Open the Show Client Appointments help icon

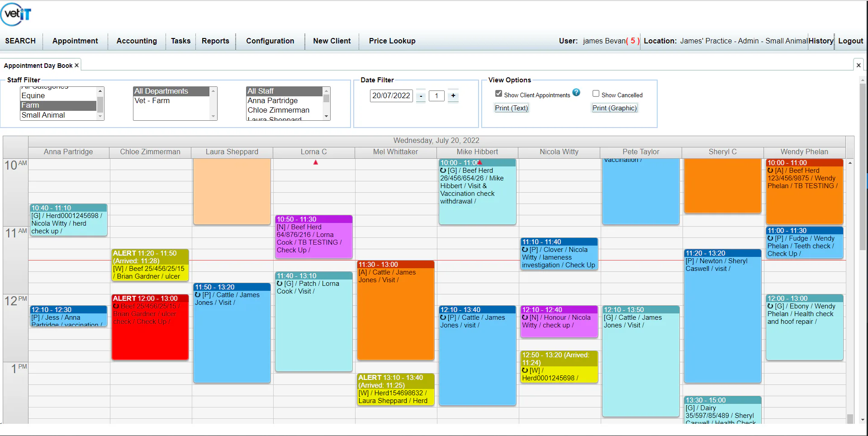coord(576,92)
